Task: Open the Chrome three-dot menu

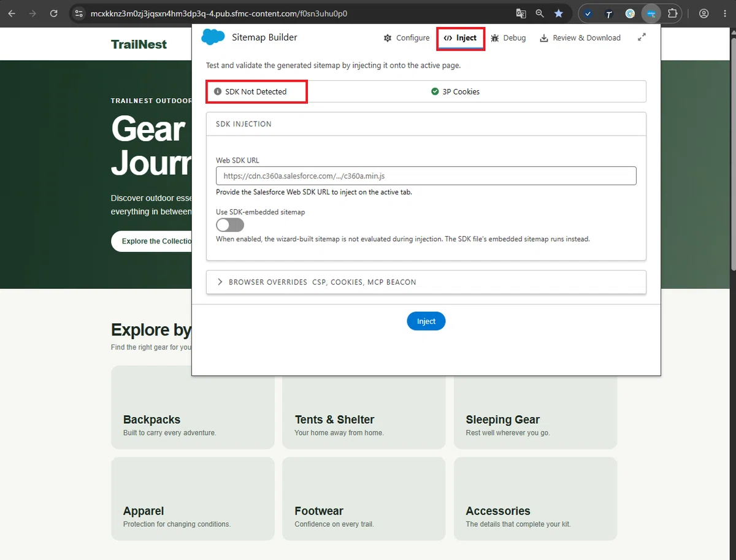Action: pos(724,13)
